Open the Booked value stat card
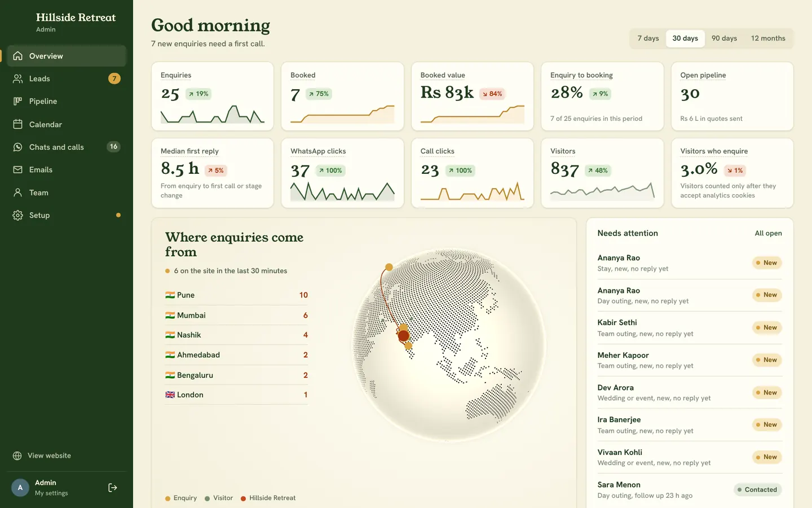This screenshot has height=508, width=812. (x=473, y=97)
